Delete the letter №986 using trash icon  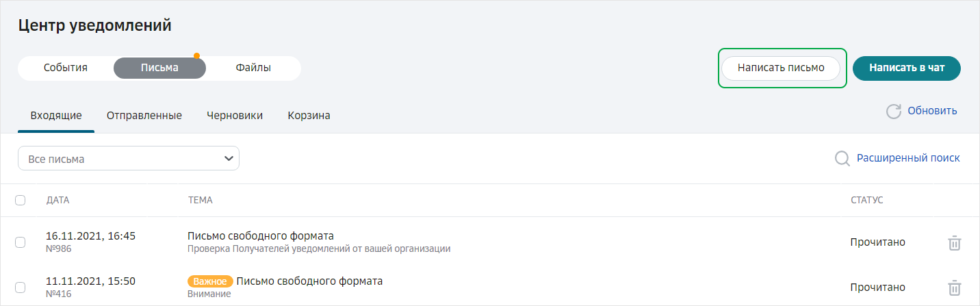(954, 243)
